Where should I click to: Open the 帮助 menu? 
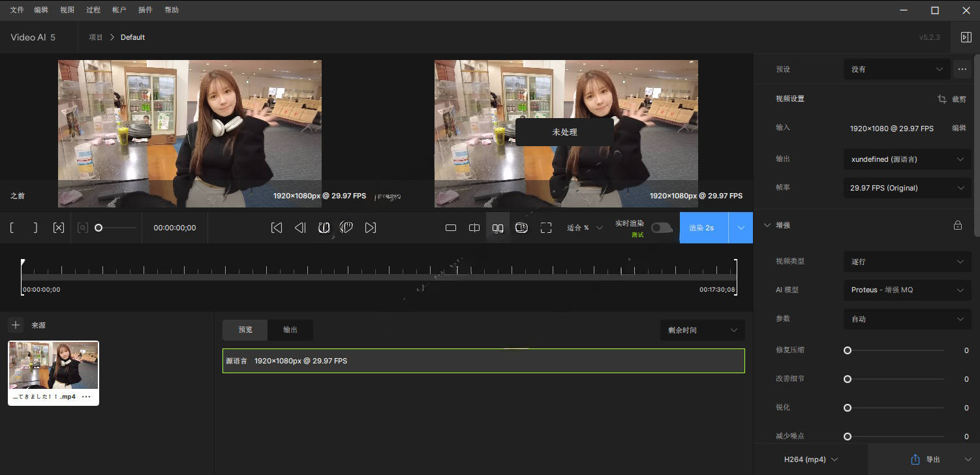point(172,10)
